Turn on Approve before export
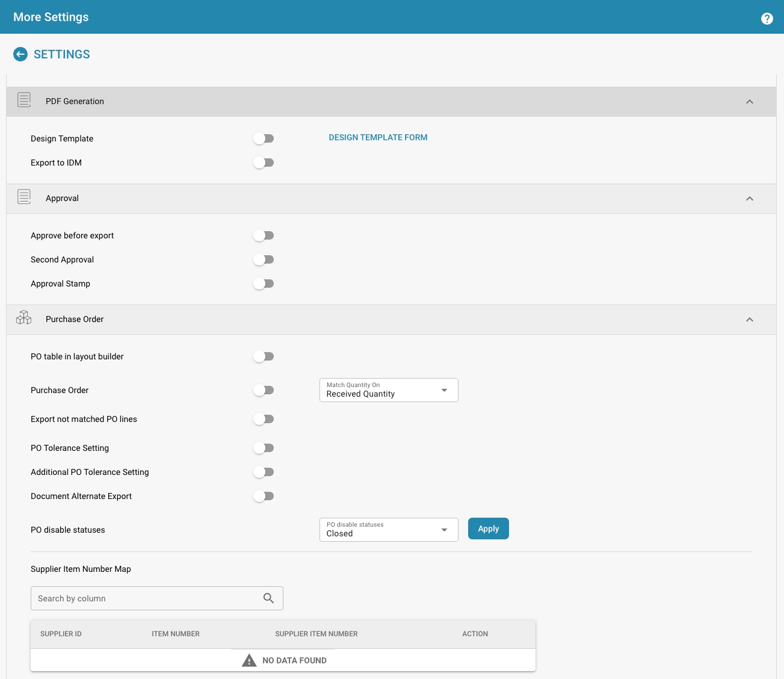Screen dimensions: 784x679 click(x=264, y=236)
